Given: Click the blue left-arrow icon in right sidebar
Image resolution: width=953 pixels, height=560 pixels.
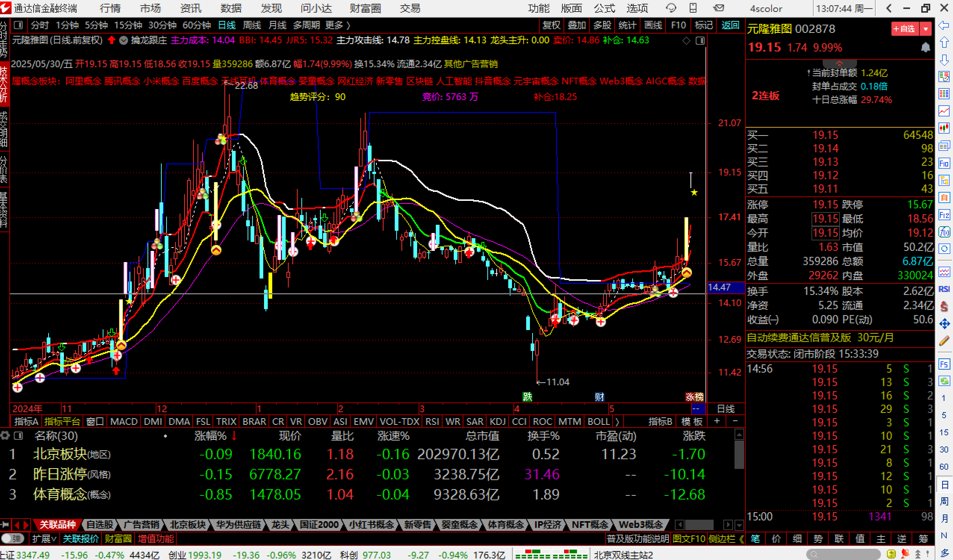Looking at the screenshot, I should pos(944,25).
